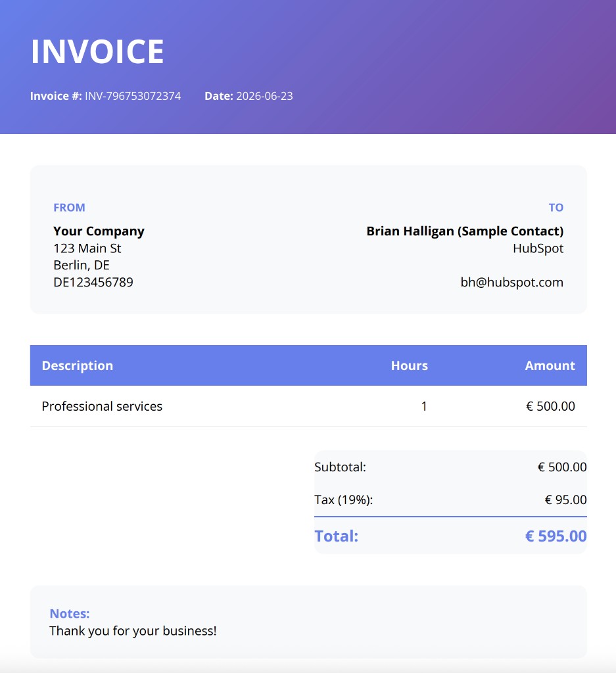616x673 pixels.
Task: Click the hours value 1
Action: pos(424,406)
